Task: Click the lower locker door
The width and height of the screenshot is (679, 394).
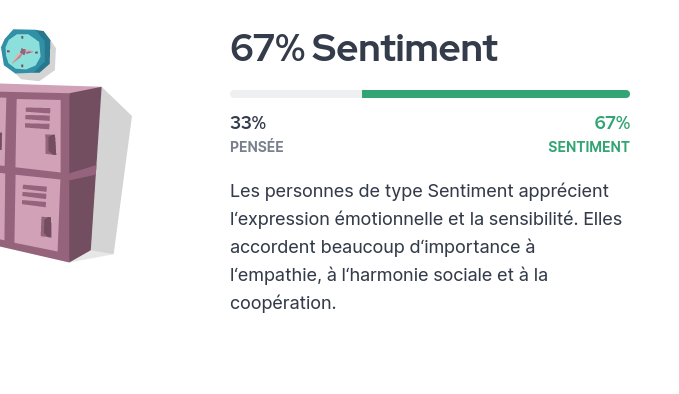Action: tap(37, 212)
